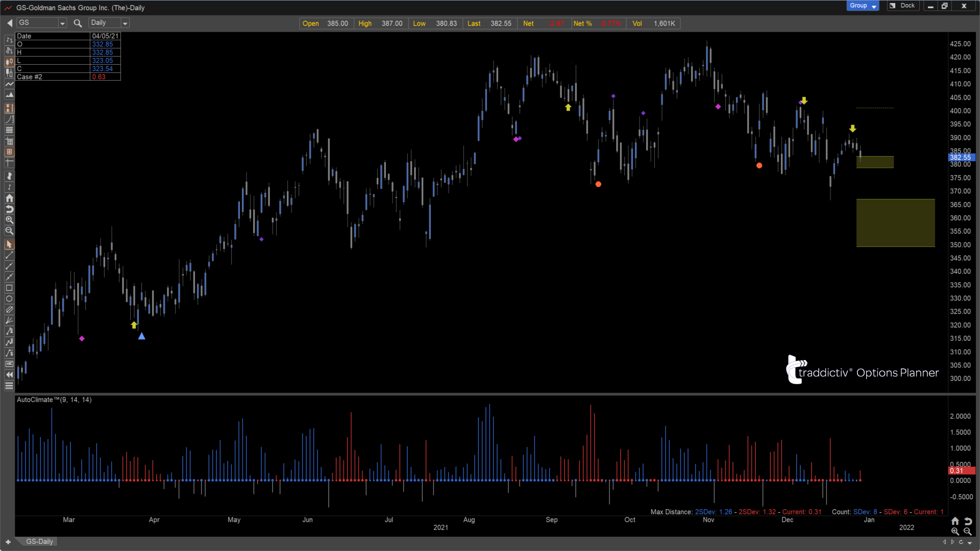Select the Fibonacci retracement tool
This screenshot has height=551, width=980.
click(9, 332)
